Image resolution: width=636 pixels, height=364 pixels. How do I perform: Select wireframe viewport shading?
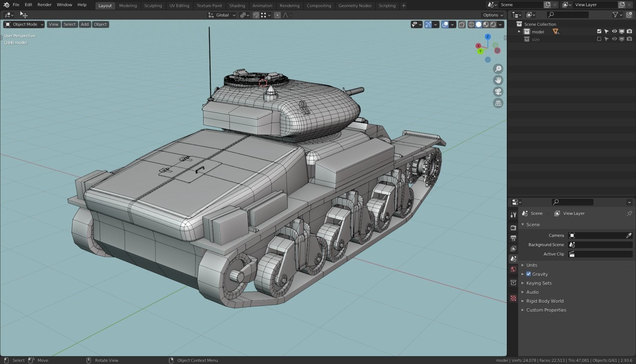(471, 24)
